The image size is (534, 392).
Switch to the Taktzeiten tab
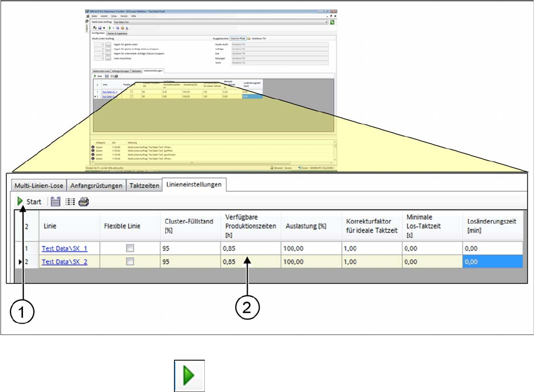(144, 186)
